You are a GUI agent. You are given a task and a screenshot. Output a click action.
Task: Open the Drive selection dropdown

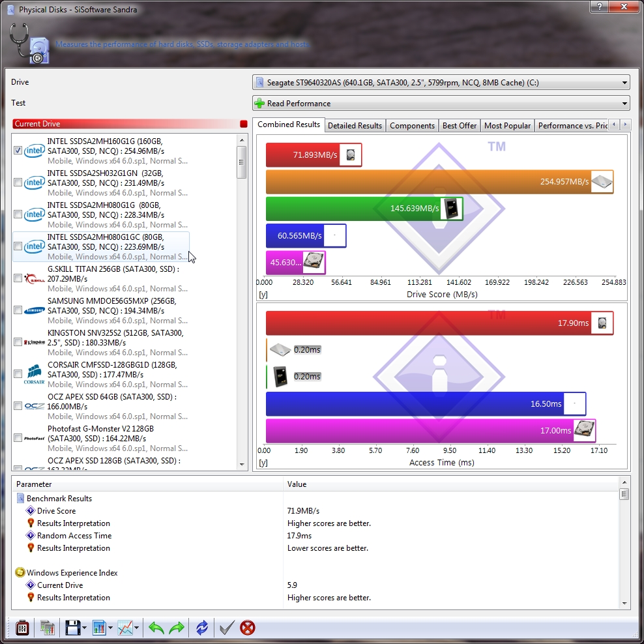coord(441,83)
